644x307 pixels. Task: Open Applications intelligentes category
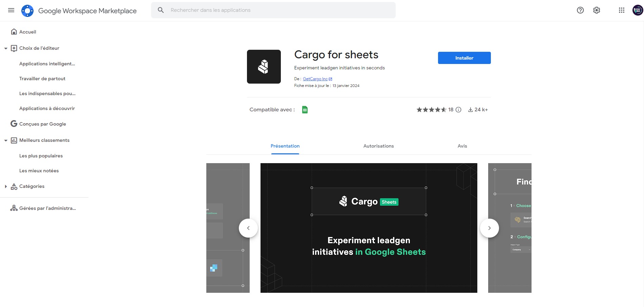(x=47, y=64)
